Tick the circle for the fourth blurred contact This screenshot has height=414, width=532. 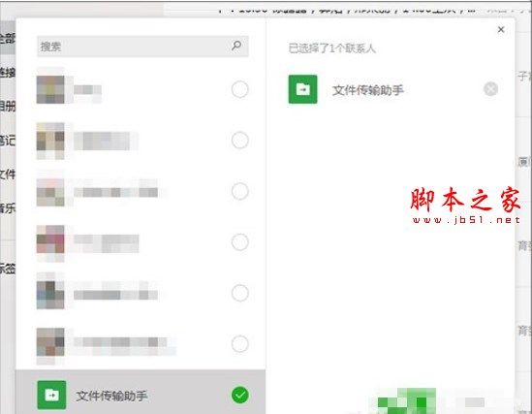240,242
